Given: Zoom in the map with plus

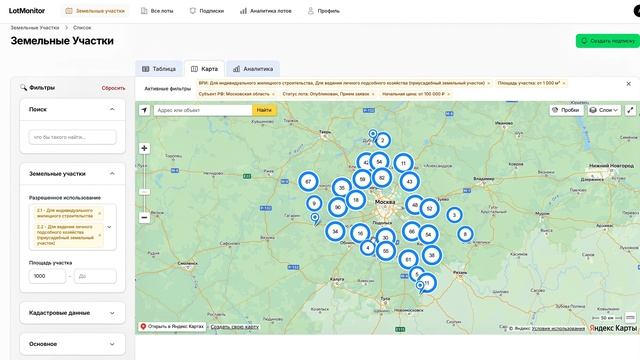Looking at the screenshot, I should [x=144, y=149].
